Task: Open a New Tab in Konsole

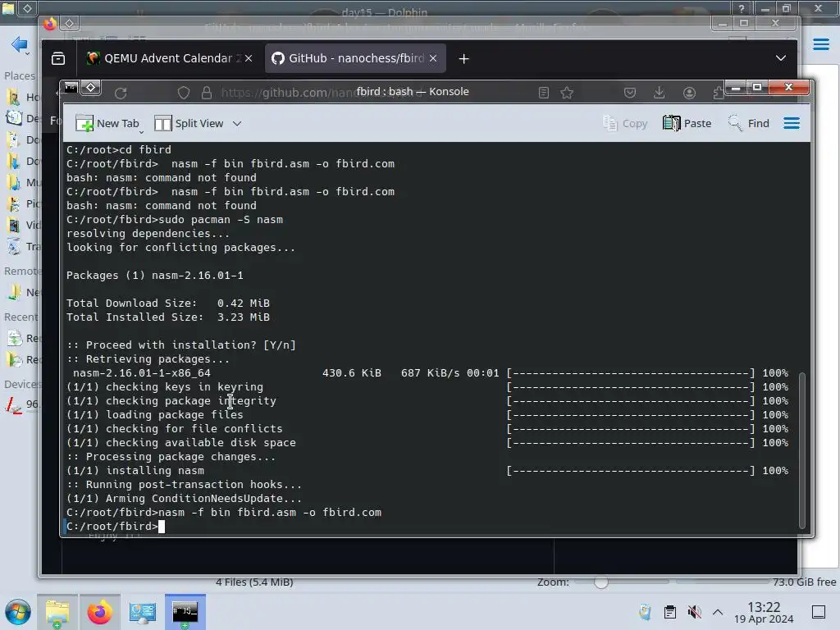Action: pos(107,124)
